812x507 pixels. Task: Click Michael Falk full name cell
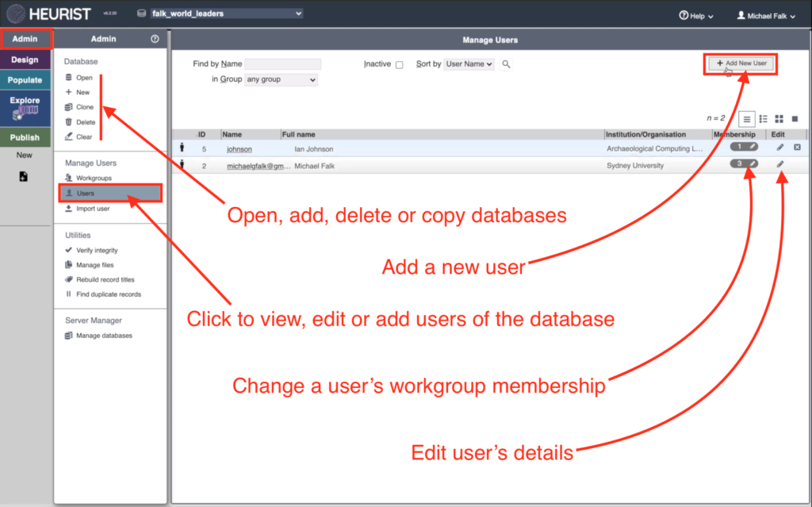point(314,166)
